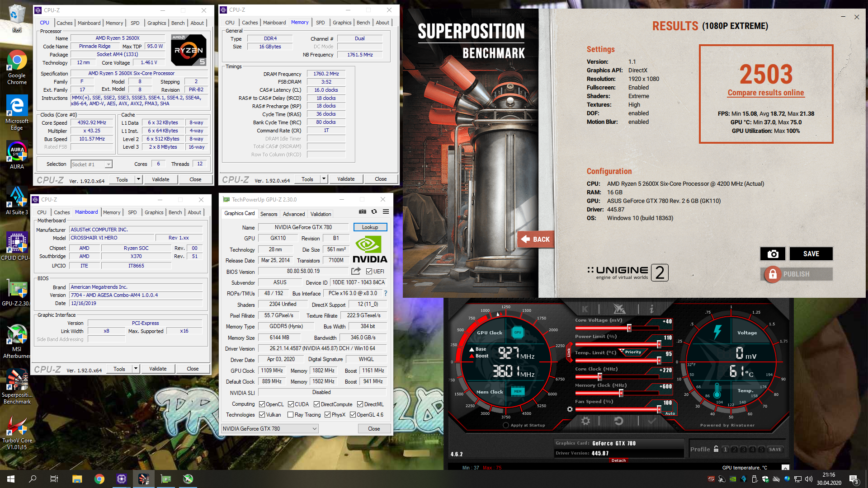Open Graphics tab in CPU-Z Mainboard window

pyautogui.click(x=154, y=212)
